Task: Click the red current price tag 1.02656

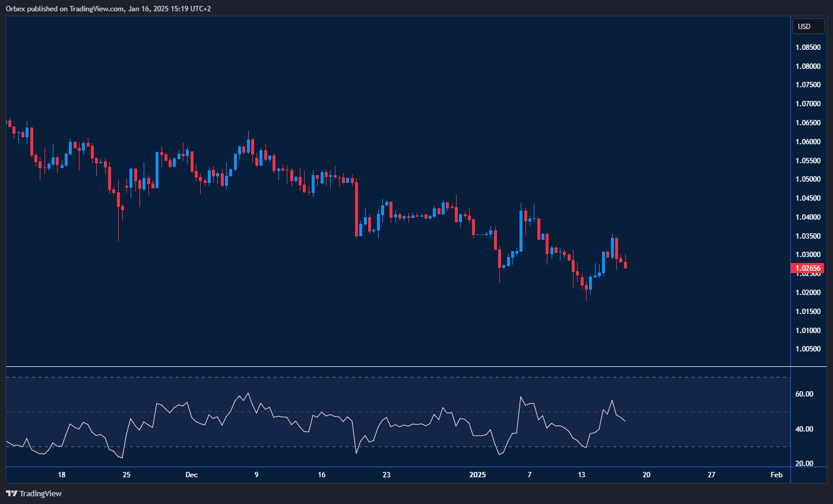Action: click(808, 268)
